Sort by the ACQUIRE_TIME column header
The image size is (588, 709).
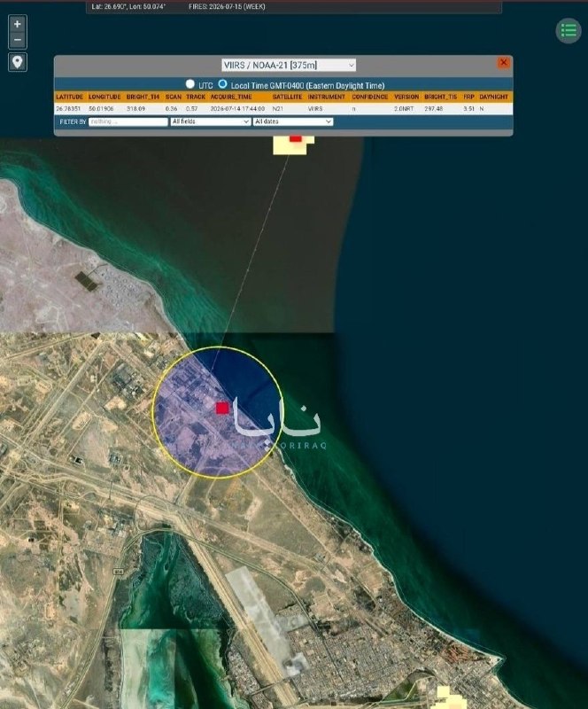pos(231,97)
